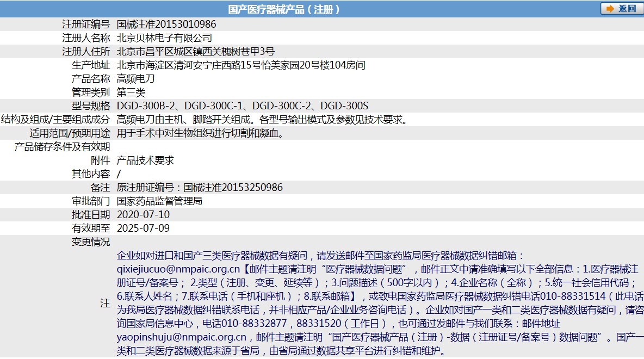644x359 pixels.
Task: Click the 注 note label
Action: 105,303
